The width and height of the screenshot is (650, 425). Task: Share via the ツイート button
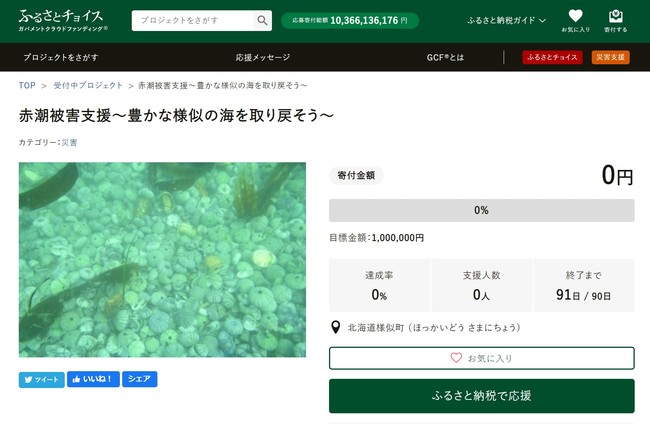coord(41,380)
